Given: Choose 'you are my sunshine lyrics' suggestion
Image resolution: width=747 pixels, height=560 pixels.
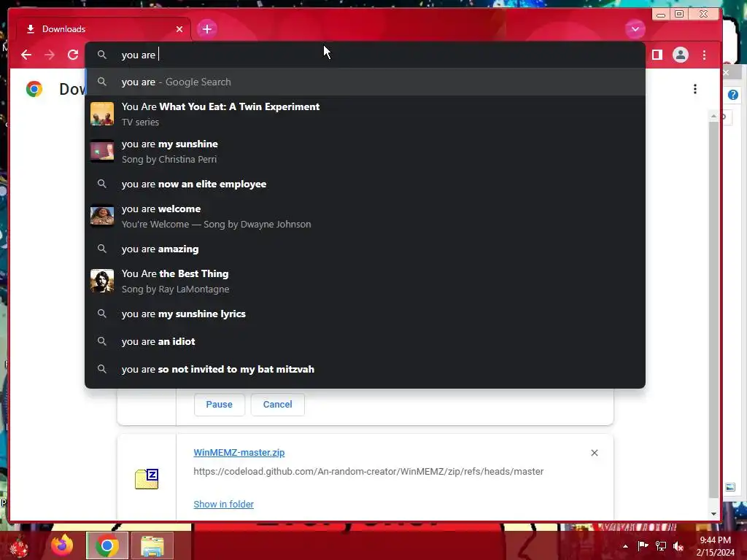Looking at the screenshot, I should tap(365, 314).
